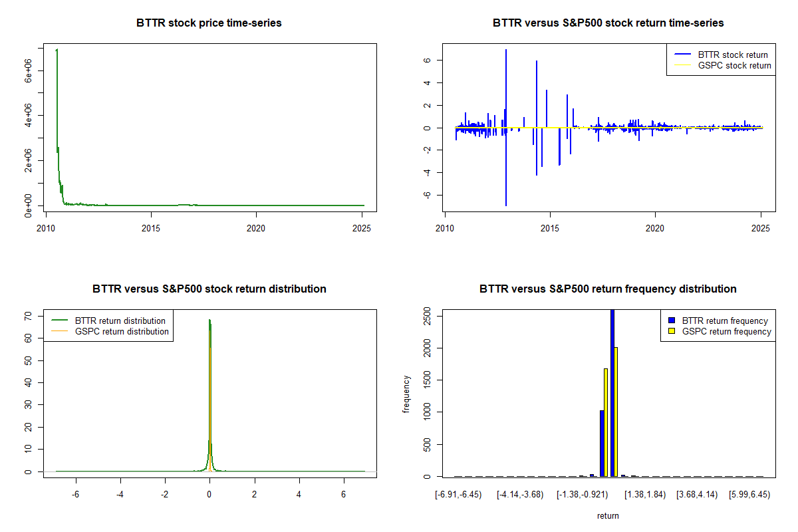798x532 pixels.
Task: Click the stock return time-series chart title
Action: pos(608,23)
